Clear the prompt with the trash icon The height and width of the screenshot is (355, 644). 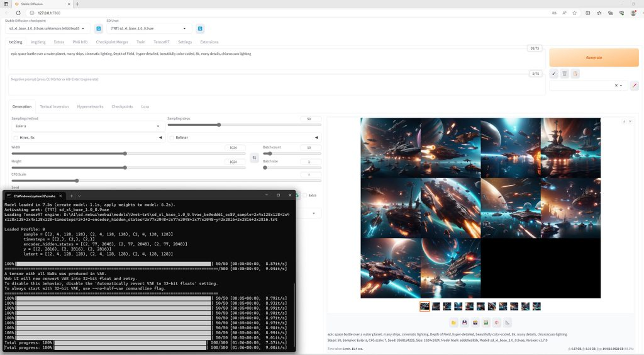pos(564,74)
